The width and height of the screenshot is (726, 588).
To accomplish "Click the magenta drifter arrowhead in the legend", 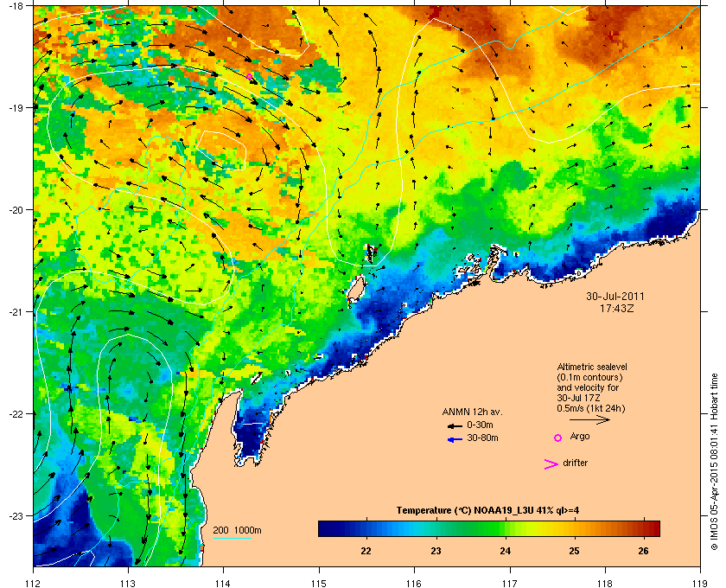I will pos(551,464).
